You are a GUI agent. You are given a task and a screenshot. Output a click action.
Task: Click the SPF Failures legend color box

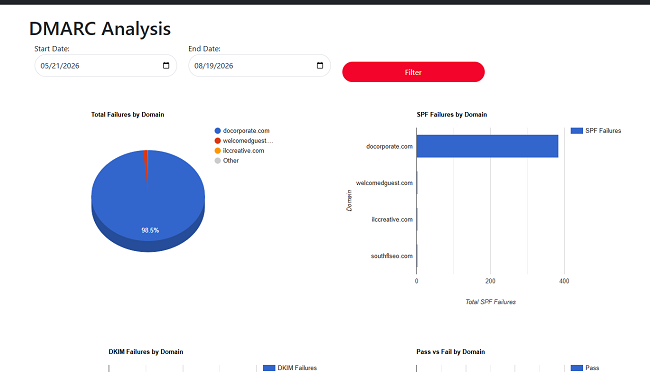[577, 131]
